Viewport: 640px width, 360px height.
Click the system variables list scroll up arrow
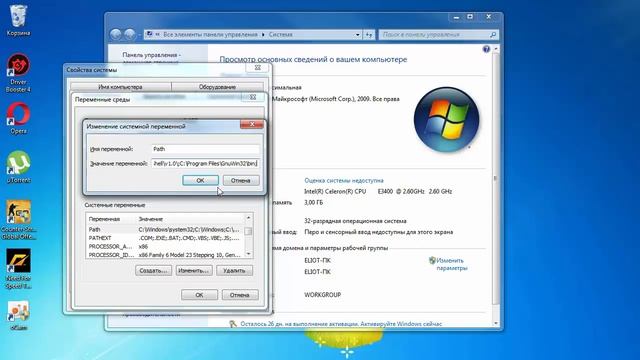[248, 218]
